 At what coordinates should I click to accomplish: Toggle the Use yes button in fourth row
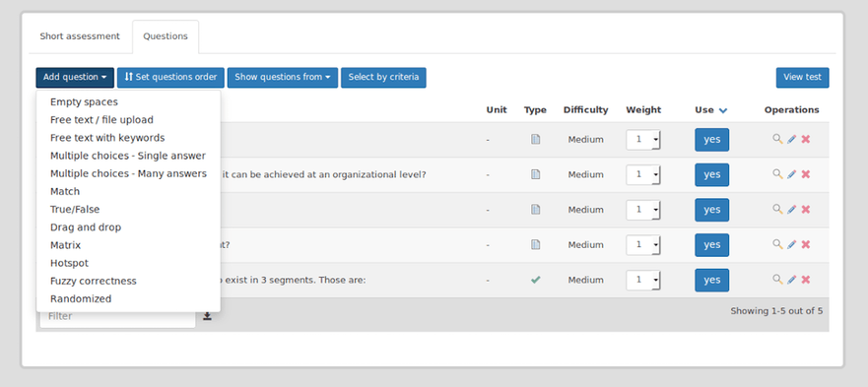(x=712, y=245)
